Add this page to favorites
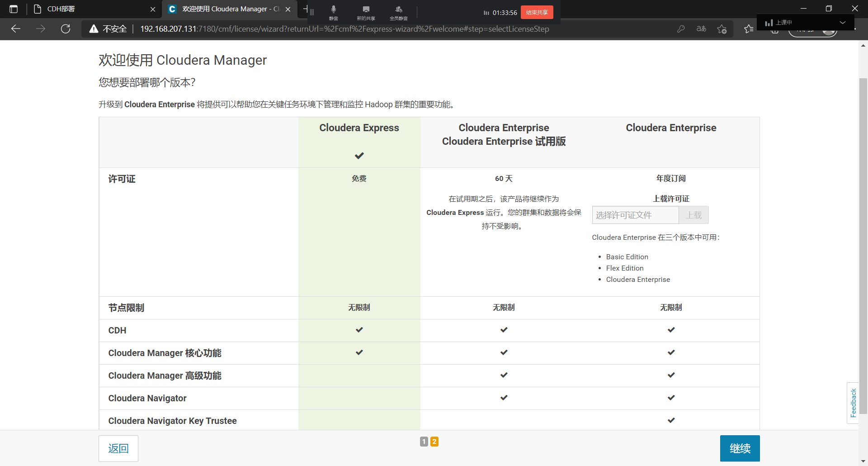 tap(722, 29)
